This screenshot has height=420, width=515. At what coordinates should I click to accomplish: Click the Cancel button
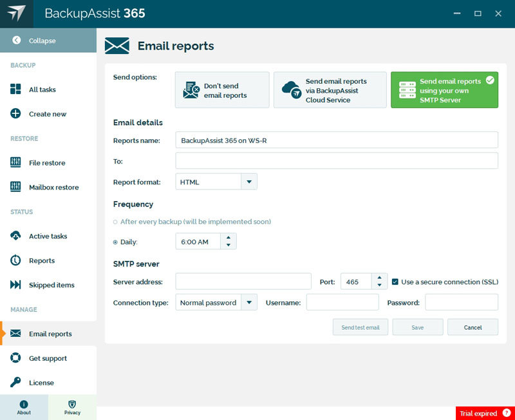473,327
